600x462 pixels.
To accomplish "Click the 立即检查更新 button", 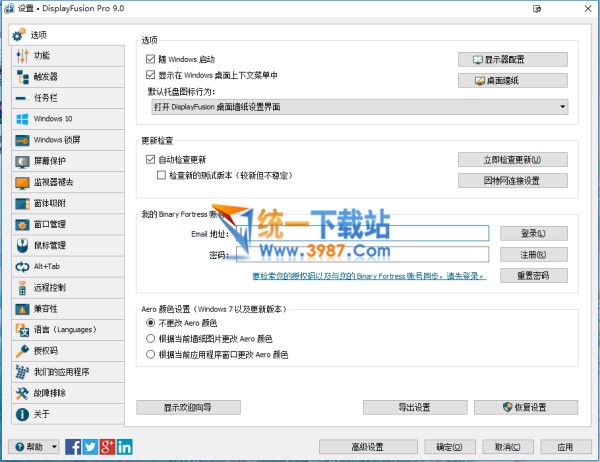I will (512, 160).
